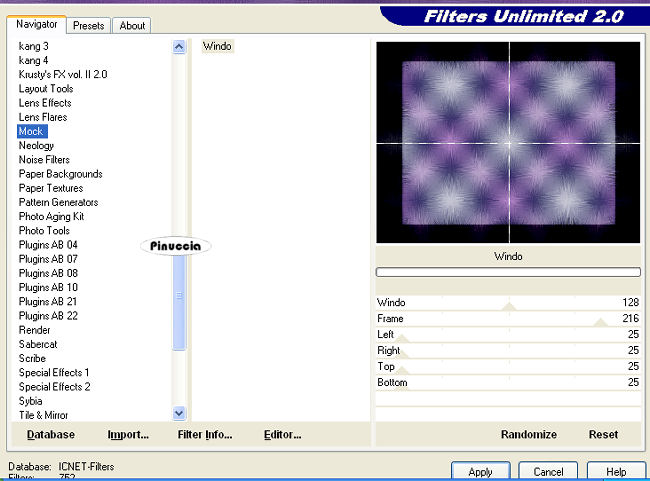
Task: Select the Photo Tools category
Action: (44, 231)
